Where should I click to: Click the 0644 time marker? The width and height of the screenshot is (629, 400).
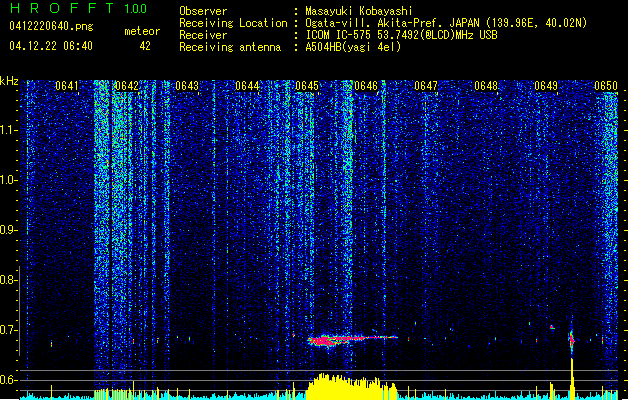point(247,86)
